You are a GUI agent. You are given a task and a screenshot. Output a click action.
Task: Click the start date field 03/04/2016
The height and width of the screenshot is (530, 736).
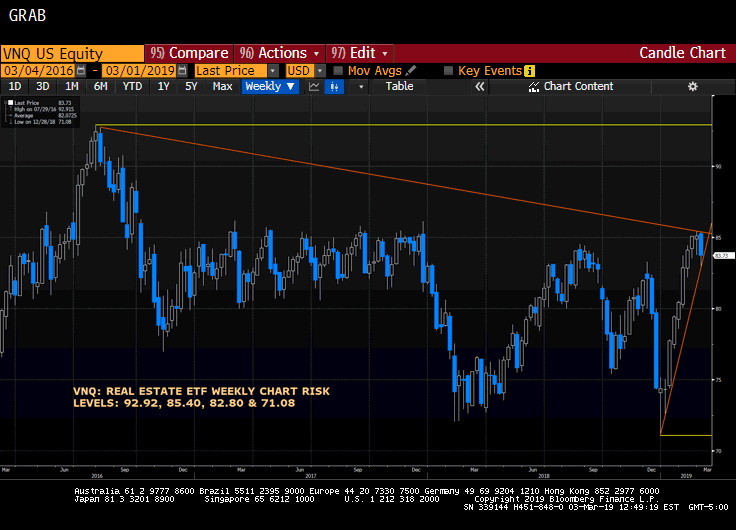tap(39, 71)
